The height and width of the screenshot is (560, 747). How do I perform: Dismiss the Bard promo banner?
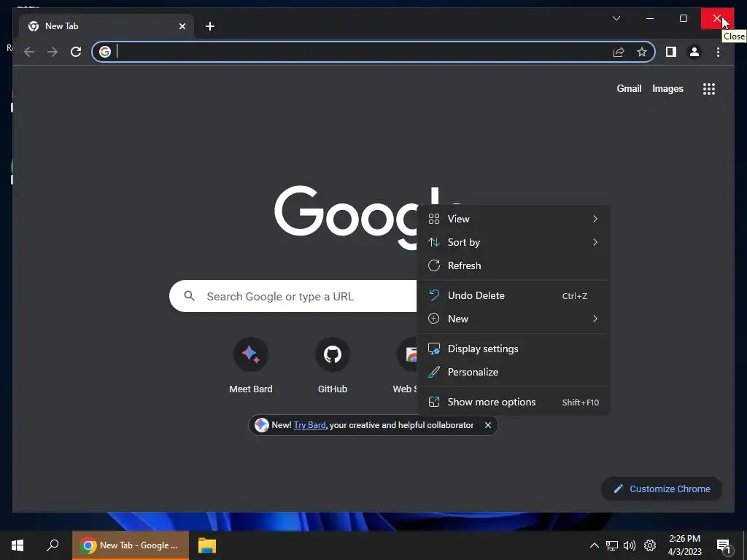coord(488,425)
